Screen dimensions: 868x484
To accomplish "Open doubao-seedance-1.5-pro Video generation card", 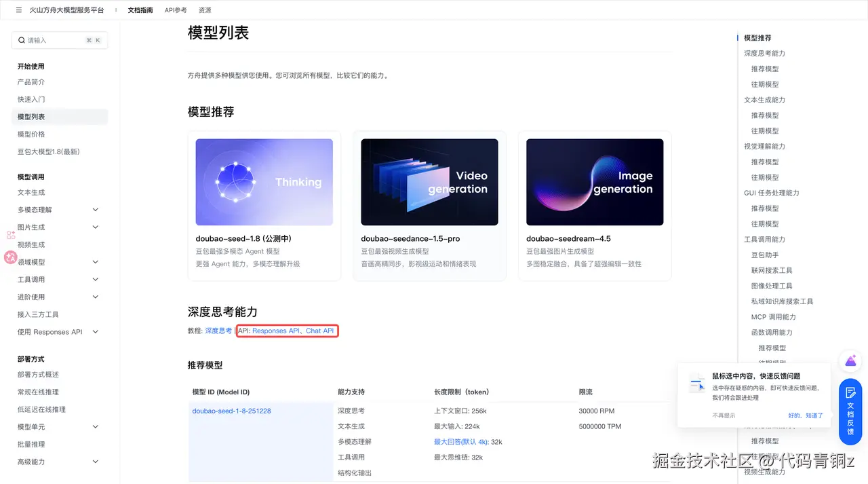I will [x=429, y=206].
